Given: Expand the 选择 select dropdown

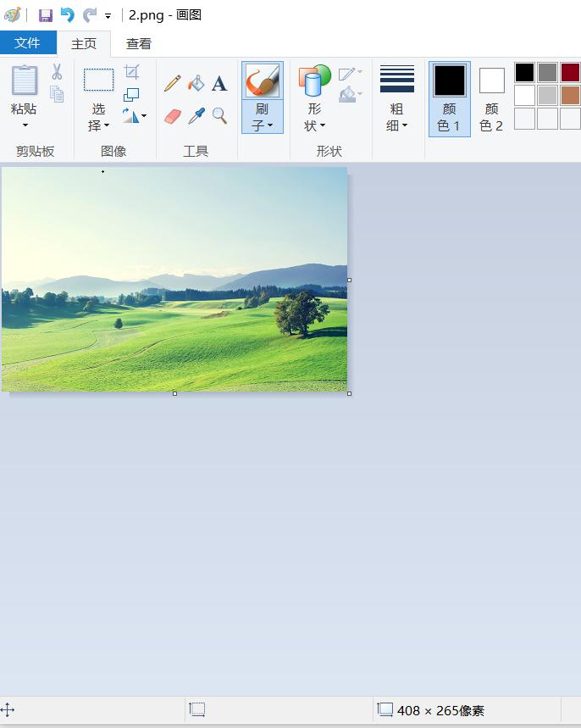Looking at the screenshot, I should pos(98,117).
